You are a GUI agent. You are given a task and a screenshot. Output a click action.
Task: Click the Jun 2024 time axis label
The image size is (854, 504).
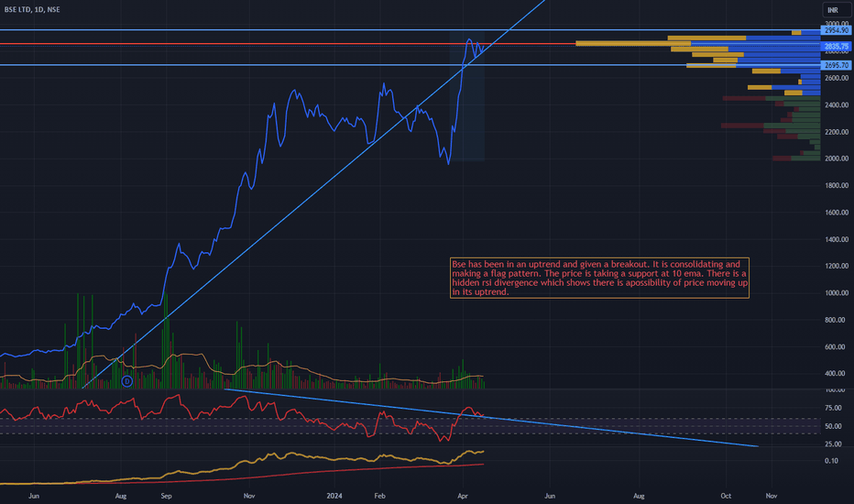pos(550,496)
